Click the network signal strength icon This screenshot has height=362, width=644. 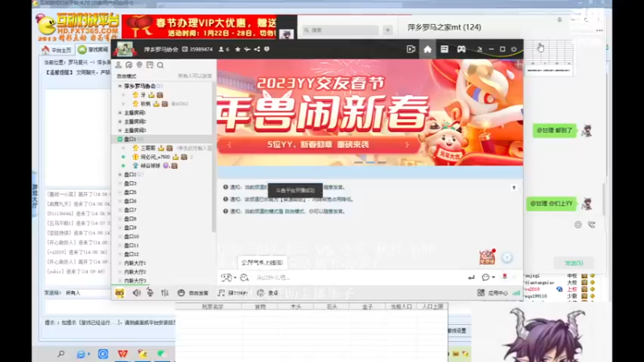516,293
